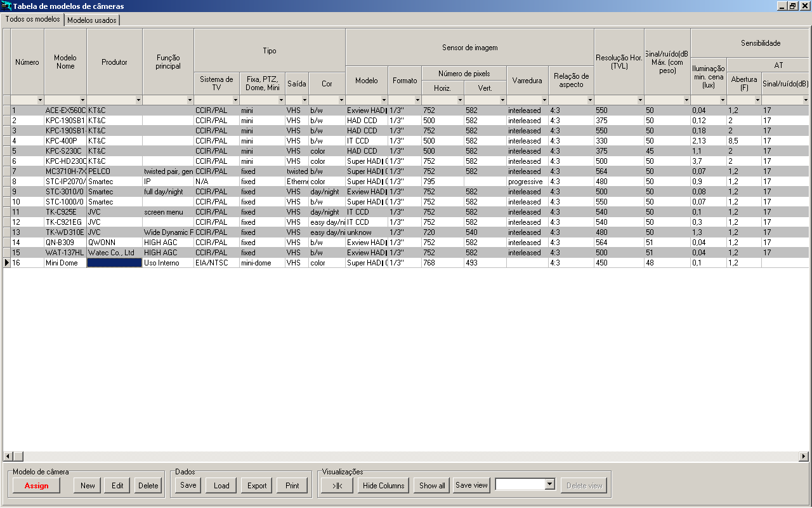Click the N/A TV system cell
This screenshot has height=508, width=812.
(x=216, y=182)
